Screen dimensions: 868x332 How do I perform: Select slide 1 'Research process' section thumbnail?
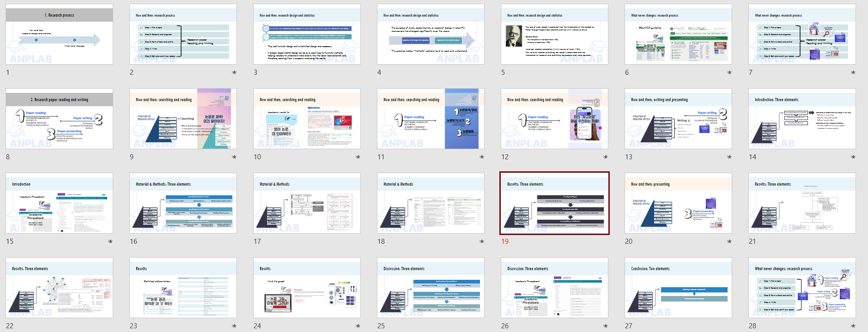point(59,35)
